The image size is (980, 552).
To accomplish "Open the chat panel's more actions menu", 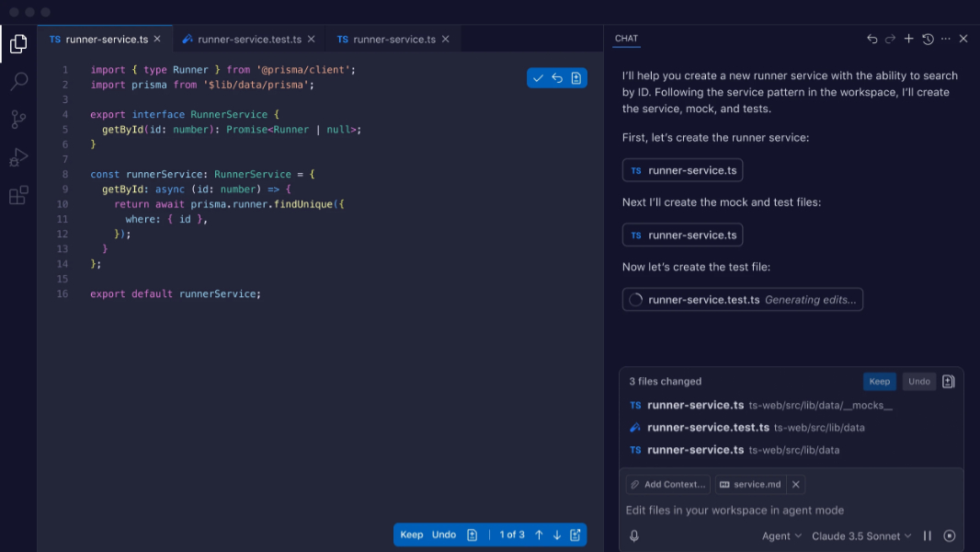I will click(x=945, y=39).
